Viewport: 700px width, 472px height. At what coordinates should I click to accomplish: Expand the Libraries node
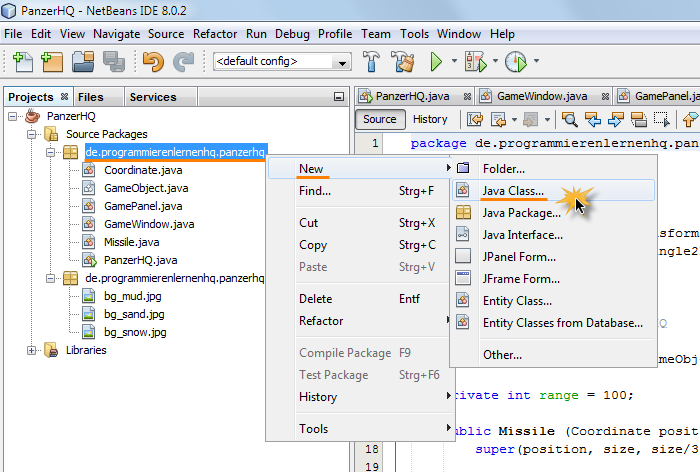(31, 351)
